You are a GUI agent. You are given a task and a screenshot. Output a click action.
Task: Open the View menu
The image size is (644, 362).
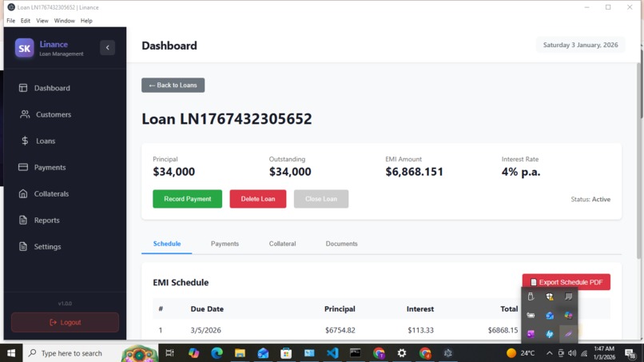(42, 21)
